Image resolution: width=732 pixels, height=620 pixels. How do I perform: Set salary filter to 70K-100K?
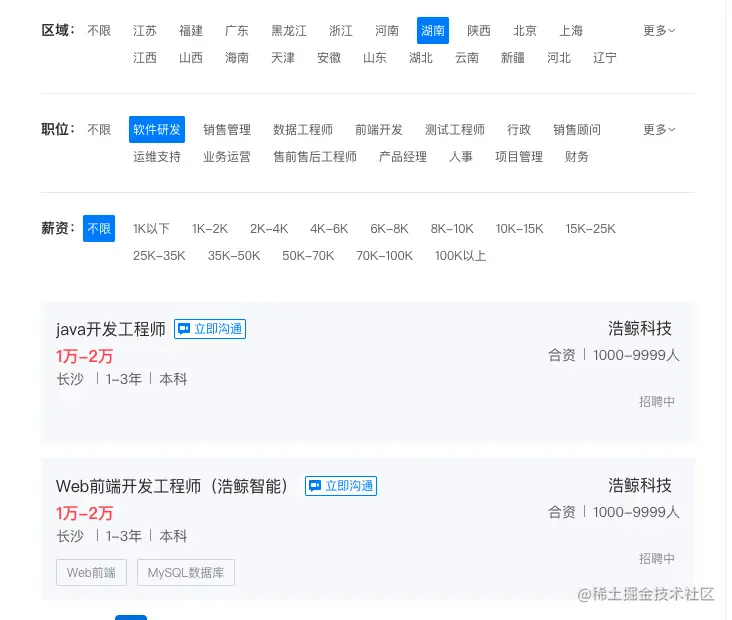point(384,256)
